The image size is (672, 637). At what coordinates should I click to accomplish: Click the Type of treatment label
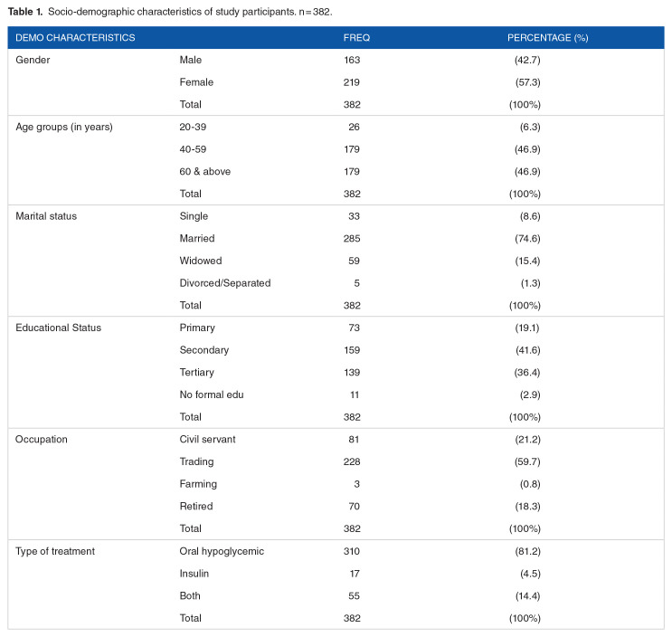pos(54,551)
